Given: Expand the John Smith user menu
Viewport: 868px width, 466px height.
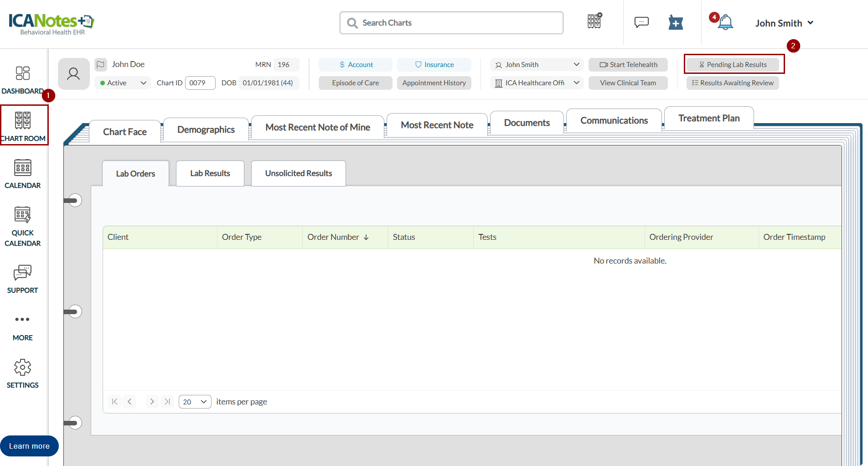Looking at the screenshot, I should pos(784,23).
